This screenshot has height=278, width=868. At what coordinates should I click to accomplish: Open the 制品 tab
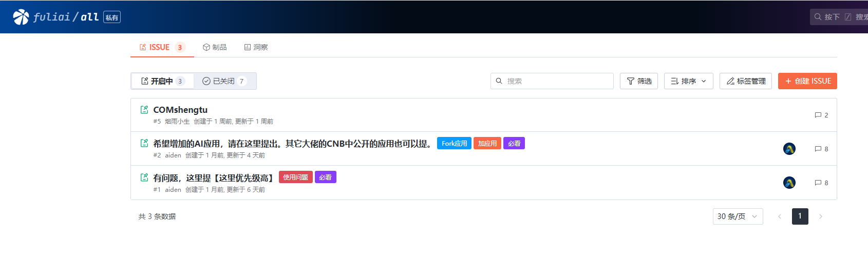[x=215, y=47]
